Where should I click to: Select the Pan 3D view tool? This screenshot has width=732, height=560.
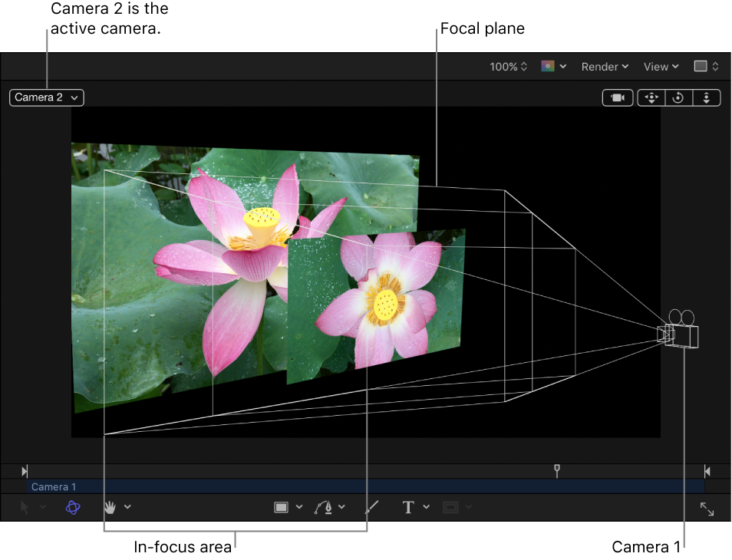(x=651, y=97)
